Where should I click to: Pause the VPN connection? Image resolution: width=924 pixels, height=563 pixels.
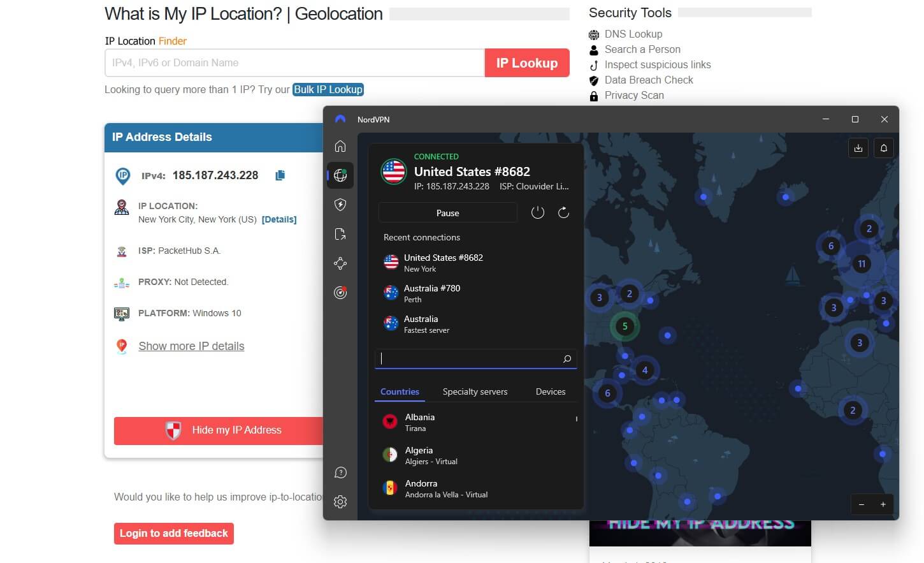coord(448,212)
